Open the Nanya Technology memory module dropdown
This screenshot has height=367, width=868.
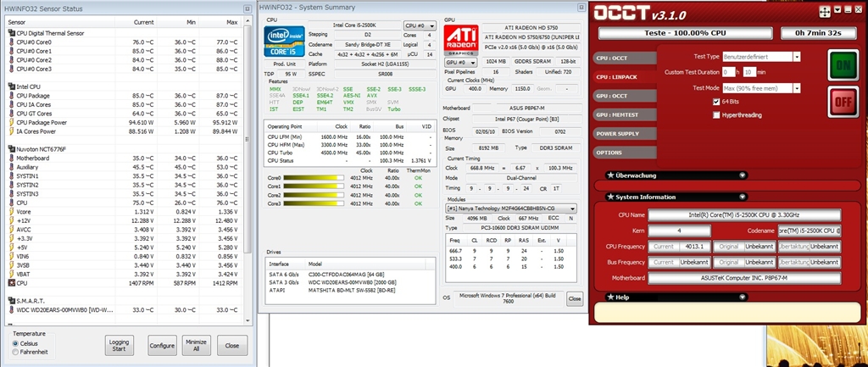click(511, 209)
